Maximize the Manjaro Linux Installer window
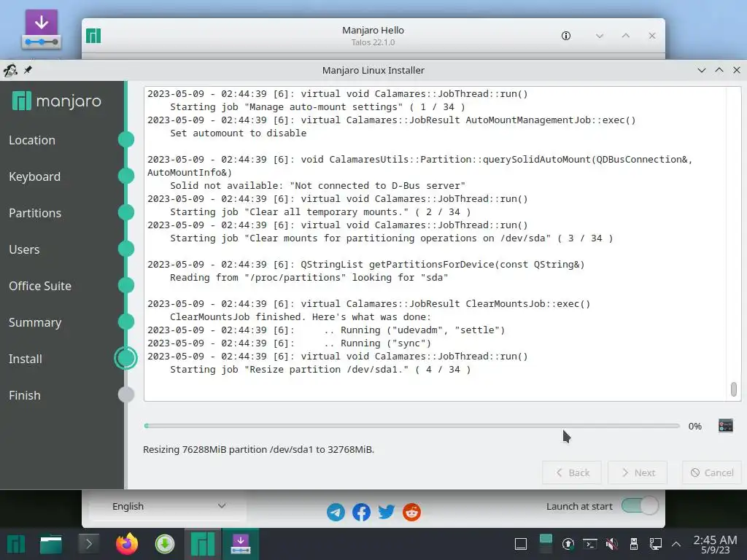This screenshot has width=747, height=560. [x=719, y=70]
